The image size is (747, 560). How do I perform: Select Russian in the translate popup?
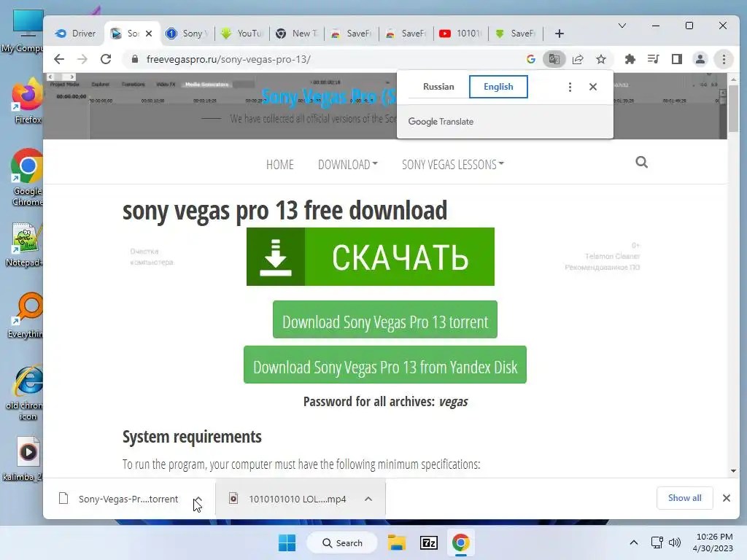(x=438, y=87)
